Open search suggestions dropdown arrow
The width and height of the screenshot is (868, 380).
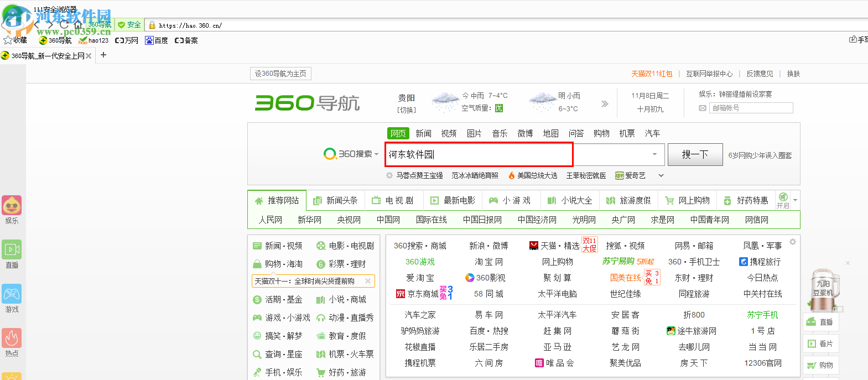click(x=655, y=154)
